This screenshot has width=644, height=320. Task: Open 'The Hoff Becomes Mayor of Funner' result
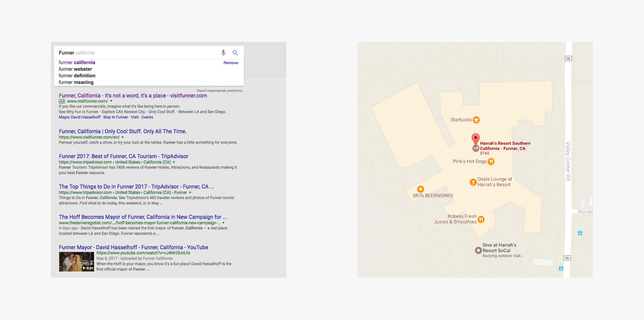143,217
